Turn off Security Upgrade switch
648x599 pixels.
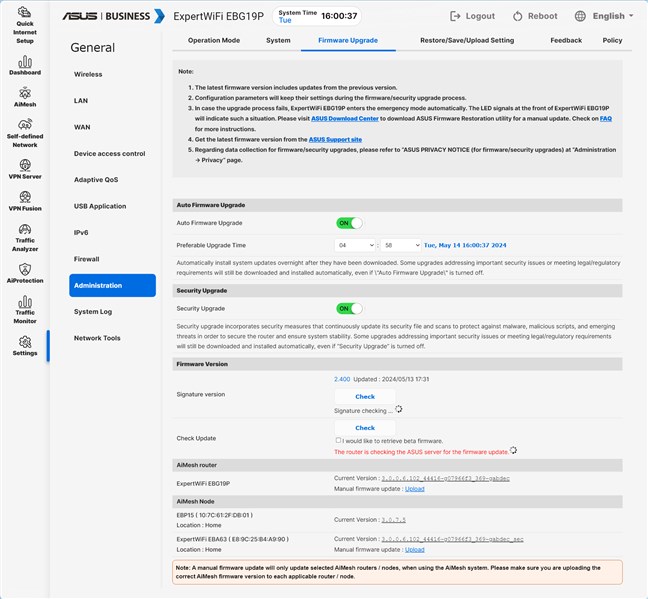[x=350, y=309]
